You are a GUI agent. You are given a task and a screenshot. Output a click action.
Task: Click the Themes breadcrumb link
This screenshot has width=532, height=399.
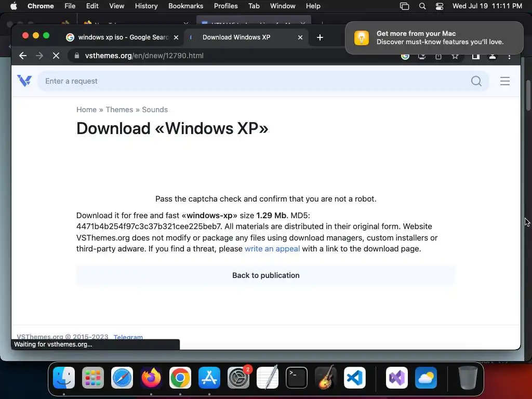point(119,110)
